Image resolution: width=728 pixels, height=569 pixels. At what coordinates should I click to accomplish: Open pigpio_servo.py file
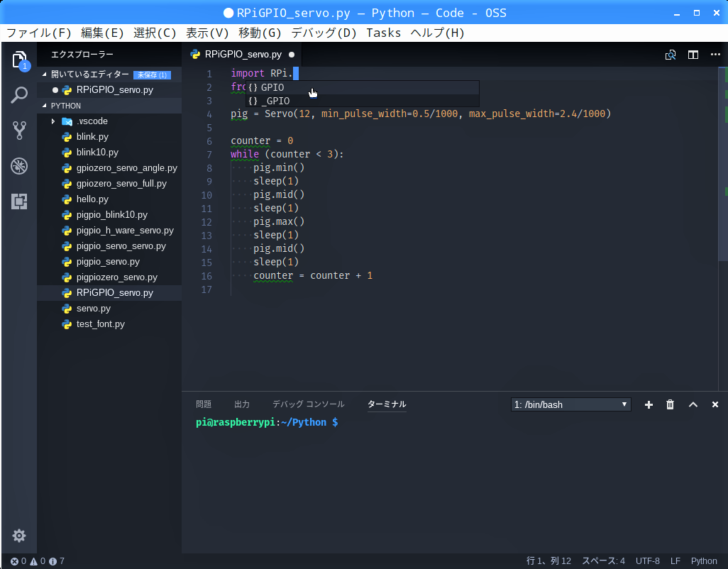tap(108, 262)
